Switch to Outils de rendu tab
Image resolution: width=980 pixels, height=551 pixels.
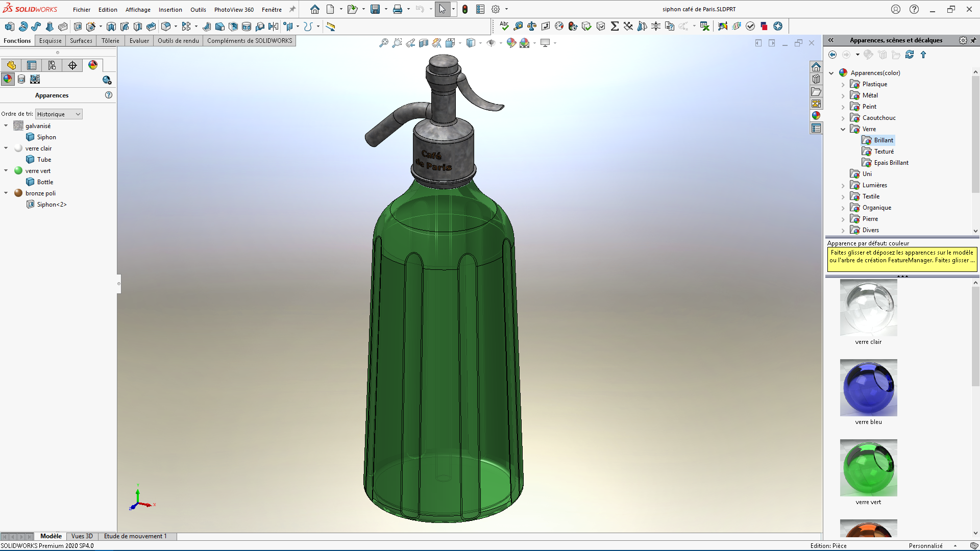(x=178, y=41)
